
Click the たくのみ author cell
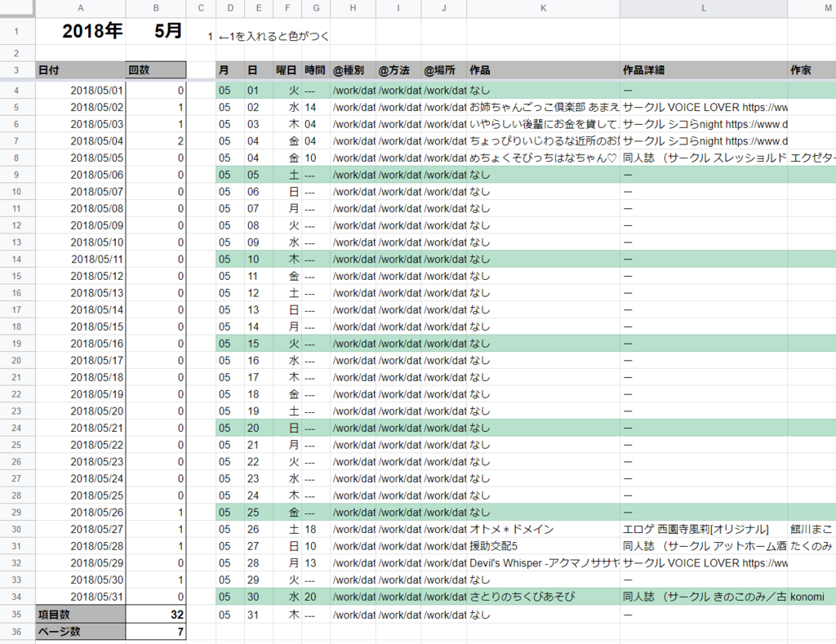coord(812,546)
